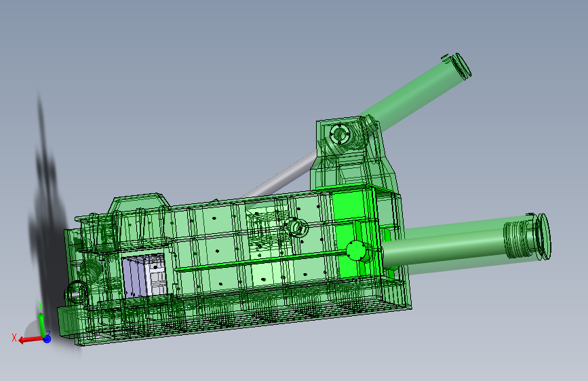
Task: Select the purple and white block inside the frame
Action: [x=144, y=276]
